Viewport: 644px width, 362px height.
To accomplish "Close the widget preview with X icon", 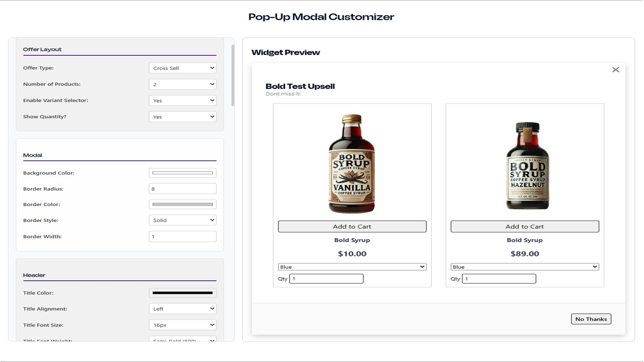I will [615, 70].
